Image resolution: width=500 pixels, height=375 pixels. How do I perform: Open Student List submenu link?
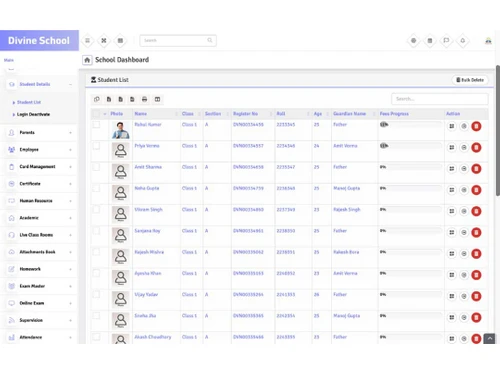[29, 102]
